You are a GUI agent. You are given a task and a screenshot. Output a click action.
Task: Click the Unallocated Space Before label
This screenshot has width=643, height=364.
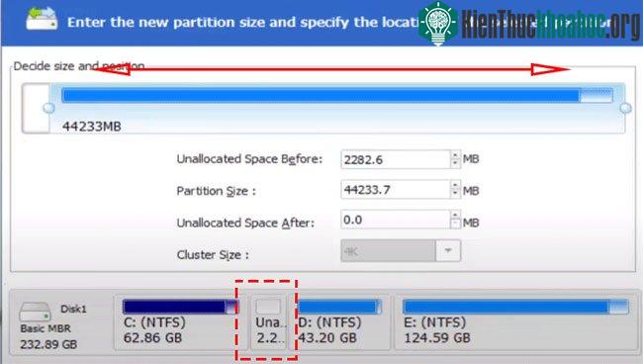249,159
